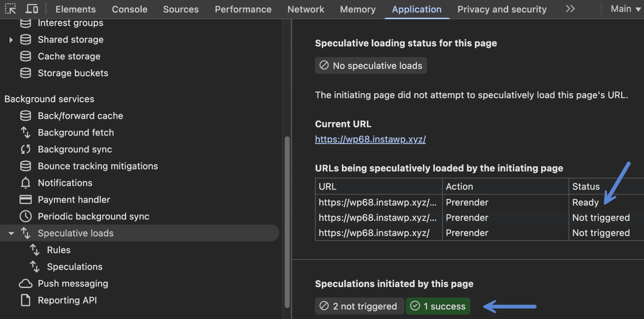Click the Cache storage database icon

[25, 56]
